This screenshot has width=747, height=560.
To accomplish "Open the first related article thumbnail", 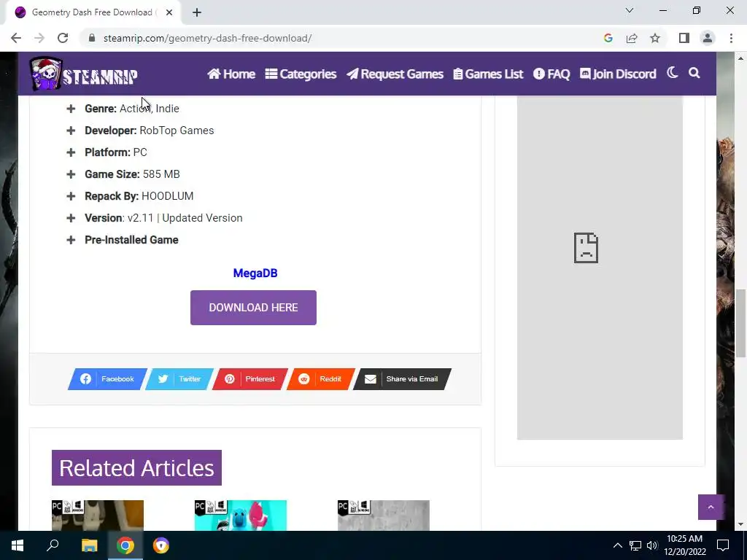I will (98, 516).
